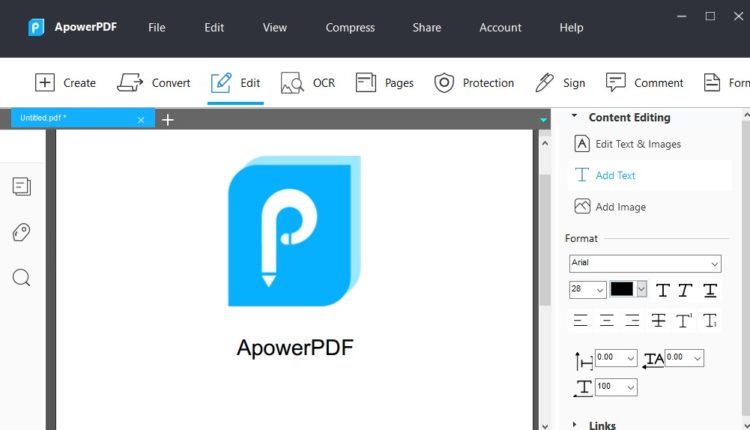Select the Edit toolbar tab

[235, 83]
